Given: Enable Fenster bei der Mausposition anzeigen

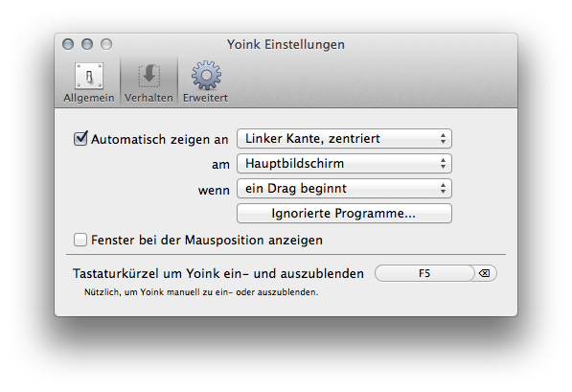Looking at the screenshot, I should click(x=80, y=240).
